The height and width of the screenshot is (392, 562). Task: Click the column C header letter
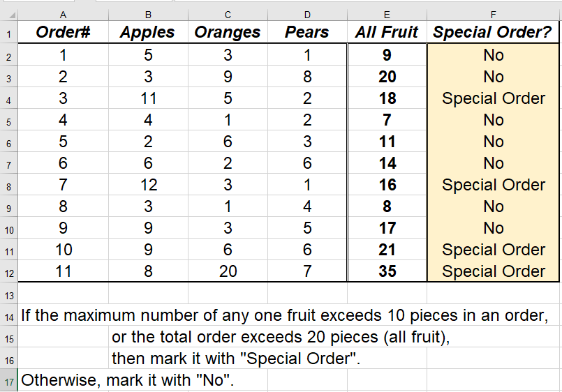click(x=228, y=13)
